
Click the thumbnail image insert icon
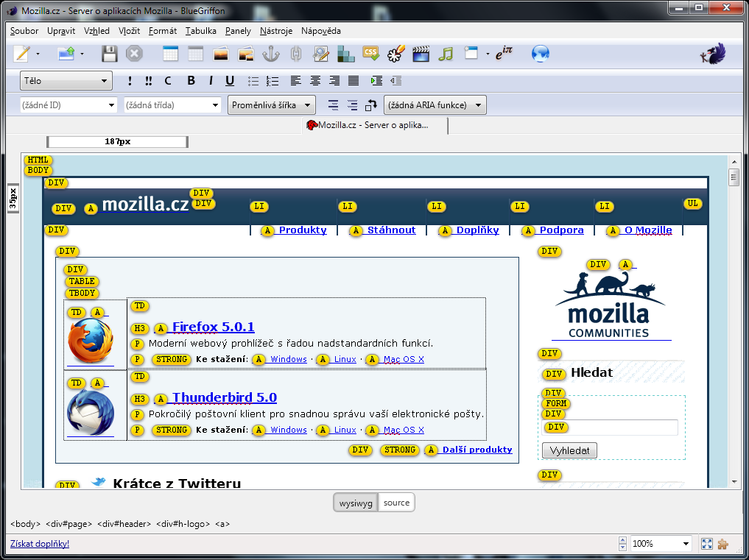pyautogui.click(x=245, y=54)
